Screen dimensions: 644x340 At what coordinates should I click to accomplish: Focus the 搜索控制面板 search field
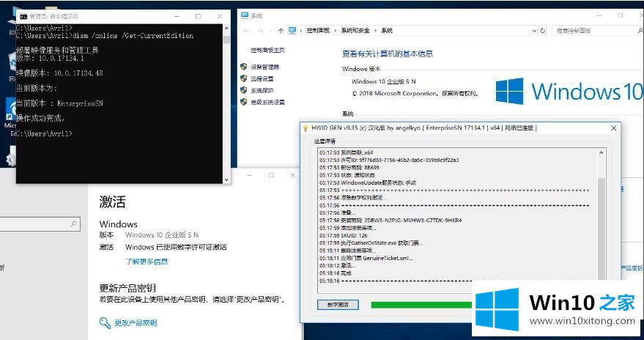click(593, 30)
